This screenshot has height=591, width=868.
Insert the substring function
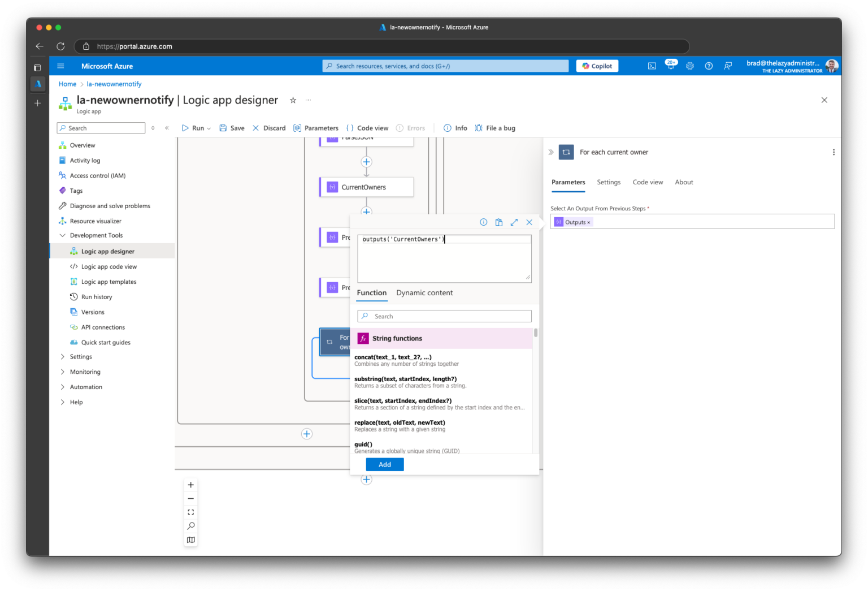[441, 382]
